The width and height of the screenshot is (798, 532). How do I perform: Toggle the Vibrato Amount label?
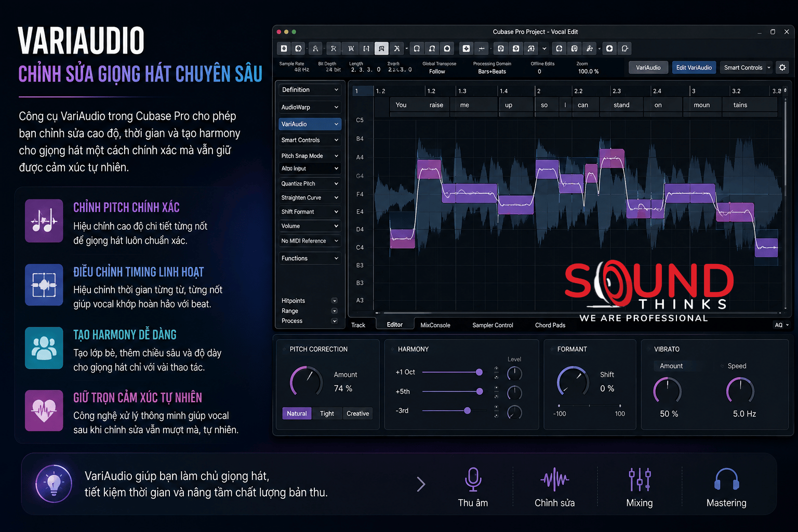[671, 366]
